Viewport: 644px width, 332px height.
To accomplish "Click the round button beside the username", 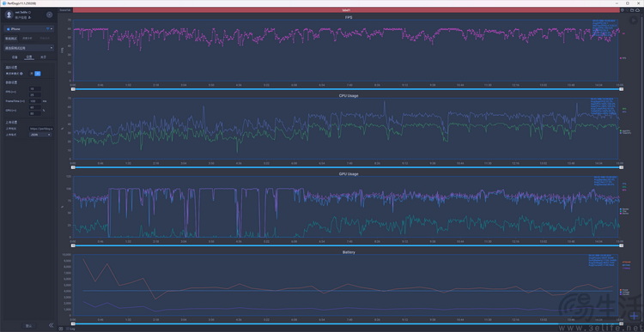I will 49,15.
